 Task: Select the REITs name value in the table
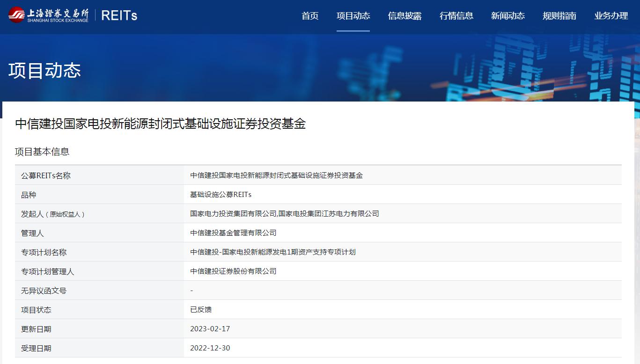tap(276, 175)
